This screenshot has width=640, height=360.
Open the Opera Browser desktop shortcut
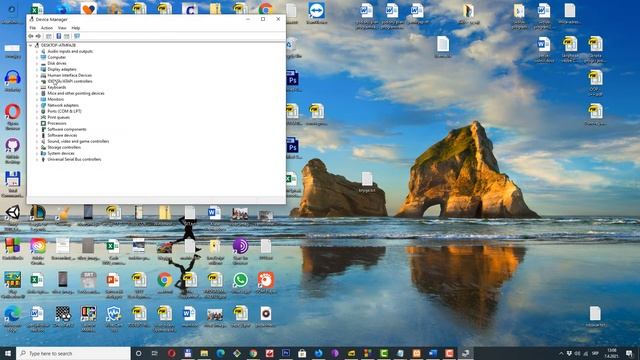12,112
